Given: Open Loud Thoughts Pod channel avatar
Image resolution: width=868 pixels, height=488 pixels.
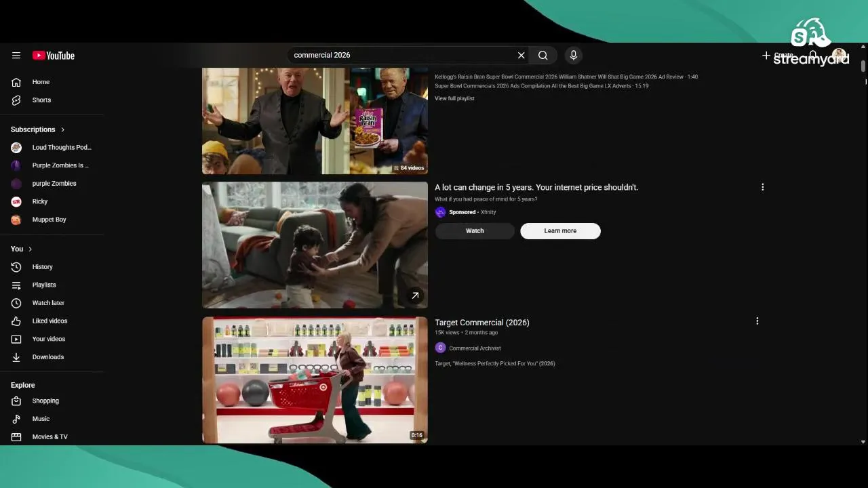Looking at the screenshot, I should click(x=16, y=148).
